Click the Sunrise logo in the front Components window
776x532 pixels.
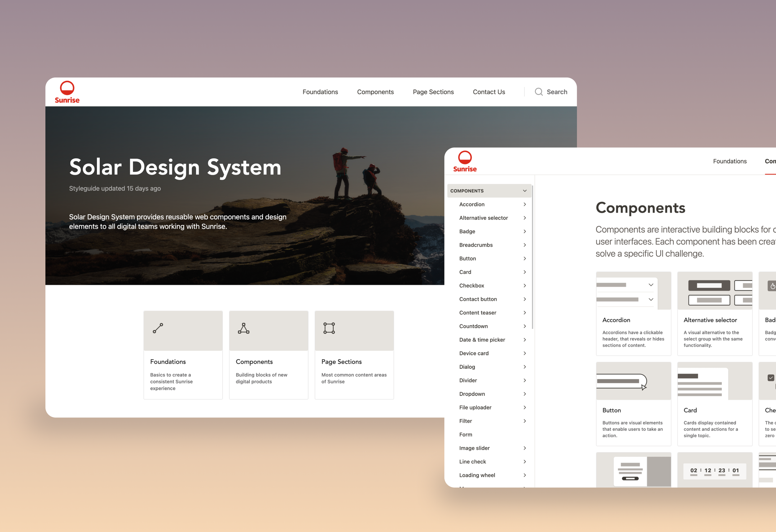(x=465, y=161)
